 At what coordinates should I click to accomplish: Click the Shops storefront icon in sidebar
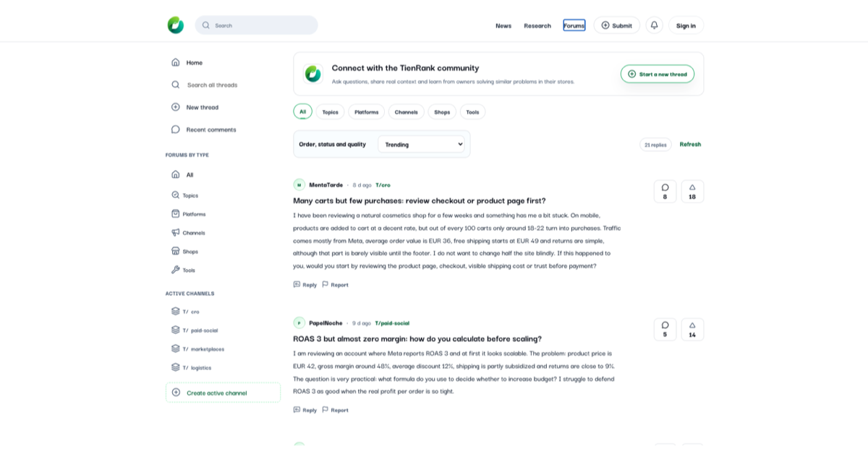[176, 251]
